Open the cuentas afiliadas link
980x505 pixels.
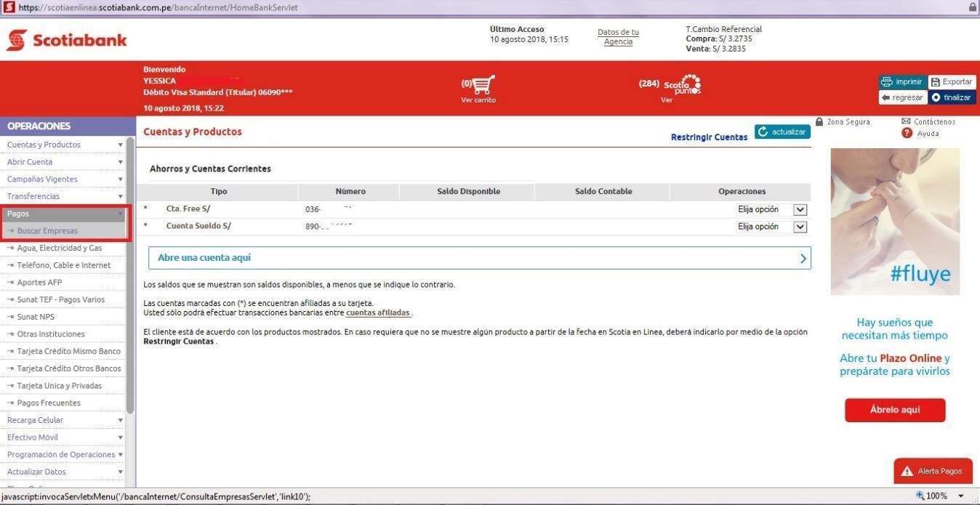(378, 313)
